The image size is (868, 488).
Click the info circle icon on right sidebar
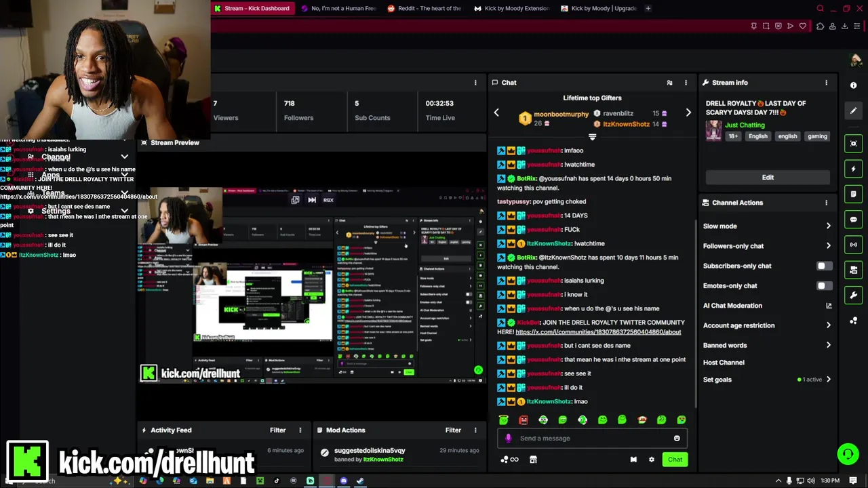[854, 85]
